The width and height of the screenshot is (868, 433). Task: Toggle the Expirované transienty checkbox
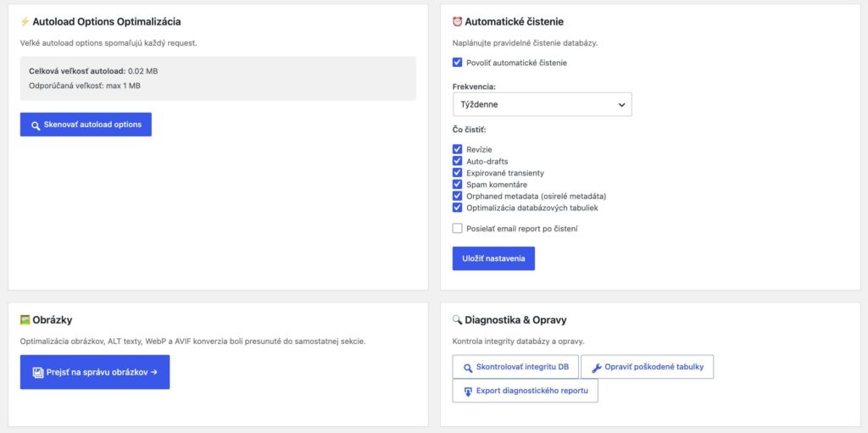(x=457, y=173)
